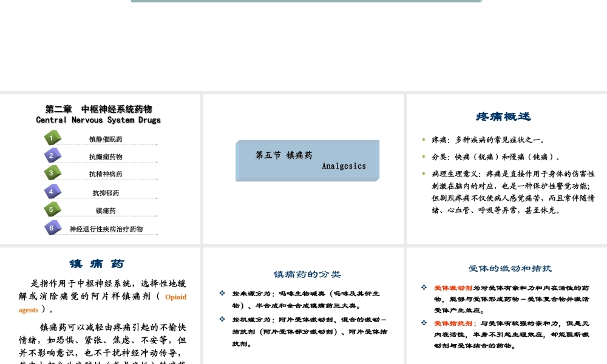The image size is (607, 364).
Task: Select the diamond bullet before 按机理分为
Action: click(x=222, y=320)
